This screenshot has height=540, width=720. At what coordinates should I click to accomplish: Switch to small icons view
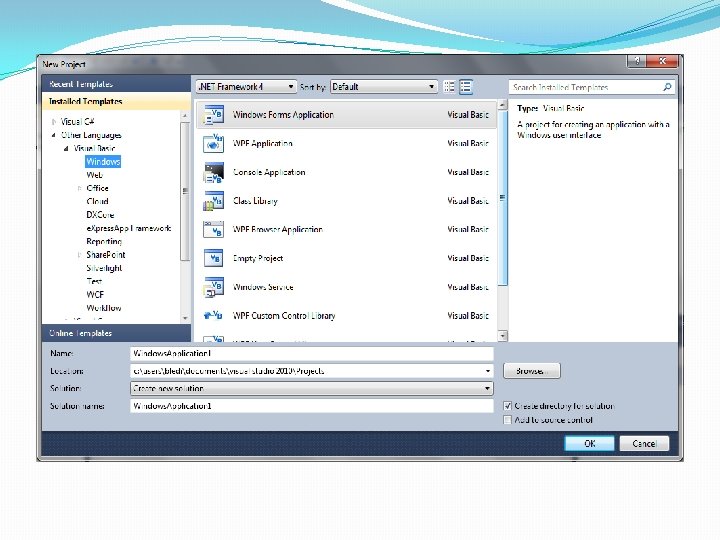point(449,87)
